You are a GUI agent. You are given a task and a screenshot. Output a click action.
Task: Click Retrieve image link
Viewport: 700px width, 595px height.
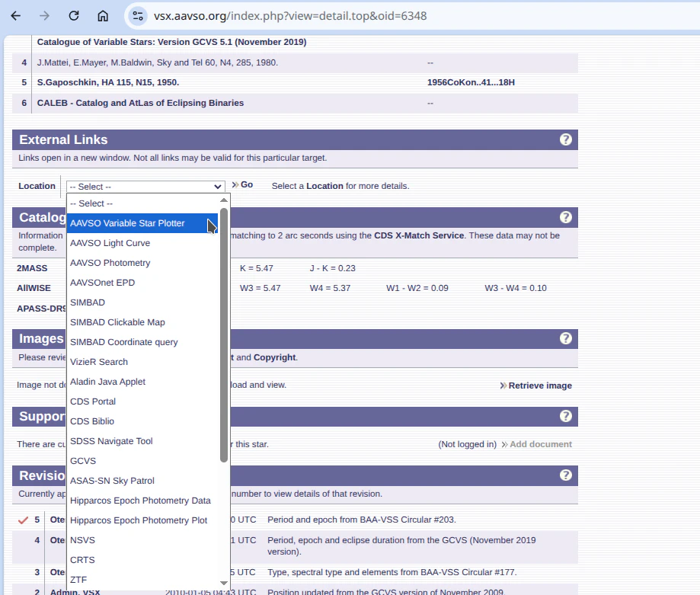click(x=535, y=385)
